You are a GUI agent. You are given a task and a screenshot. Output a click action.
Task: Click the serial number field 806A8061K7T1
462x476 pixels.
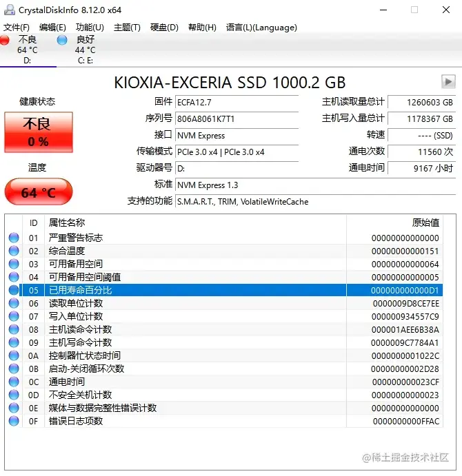237,118
